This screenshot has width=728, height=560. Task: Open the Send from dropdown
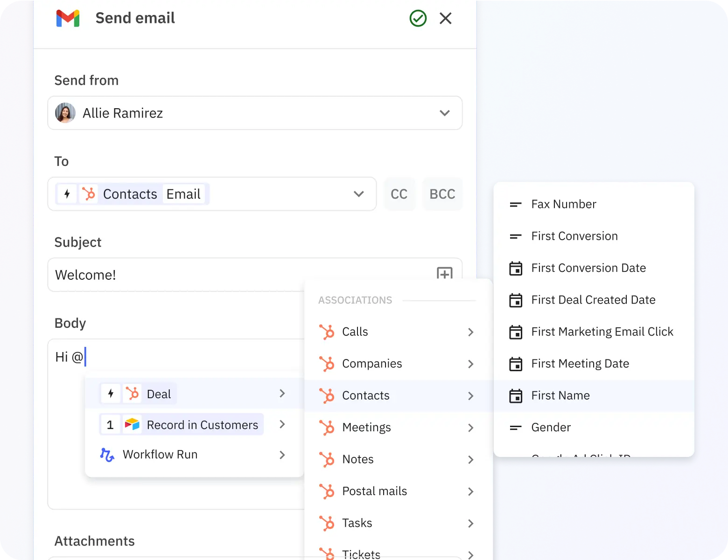(444, 113)
